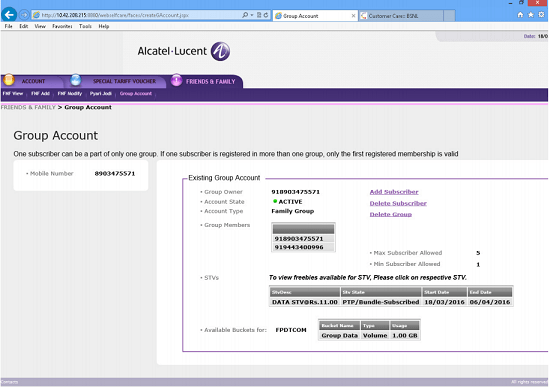This screenshot has width=550, height=387.
Task: Click mobile number 8903475571
Action: (x=115, y=173)
